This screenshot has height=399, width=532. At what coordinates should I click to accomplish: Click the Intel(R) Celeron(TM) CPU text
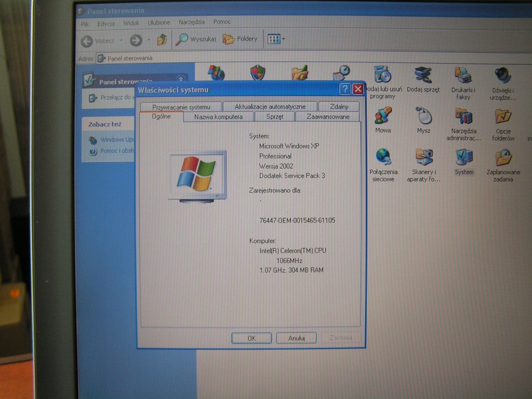292,251
